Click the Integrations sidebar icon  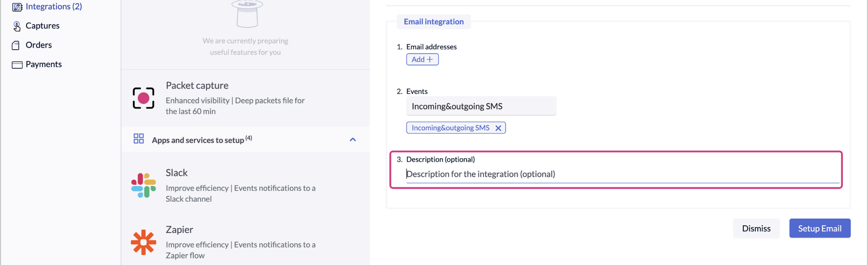tap(17, 7)
